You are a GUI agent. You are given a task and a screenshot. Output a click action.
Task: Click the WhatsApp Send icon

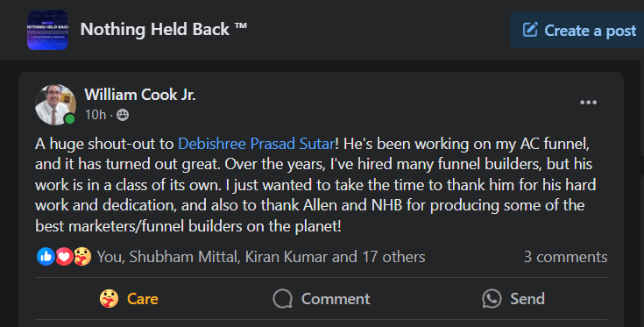pos(492,299)
